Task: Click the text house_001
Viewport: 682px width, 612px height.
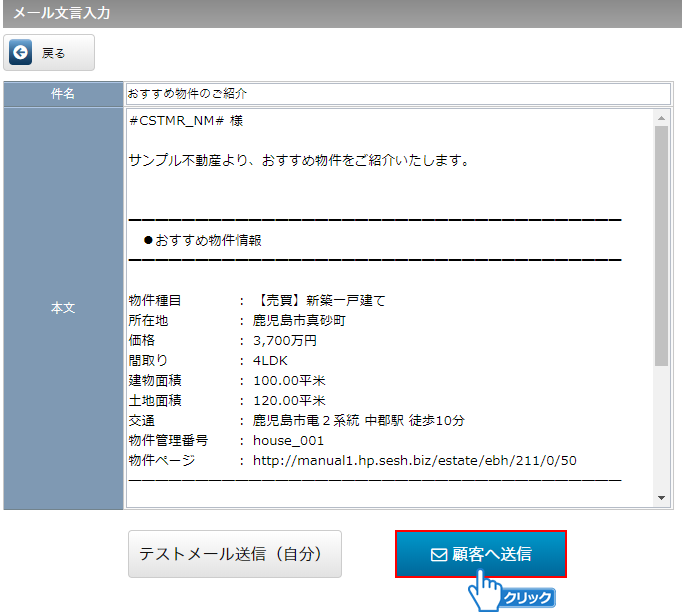Action: click(288, 441)
